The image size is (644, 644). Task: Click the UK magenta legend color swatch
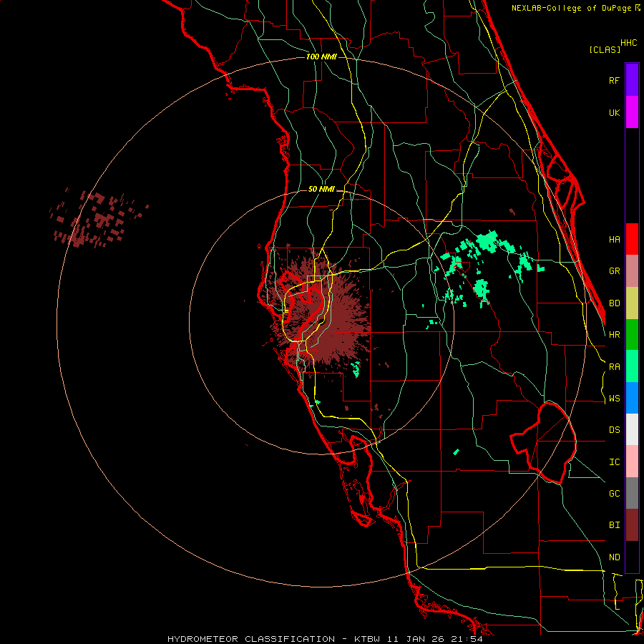pyautogui.click(x=632, y=112)
